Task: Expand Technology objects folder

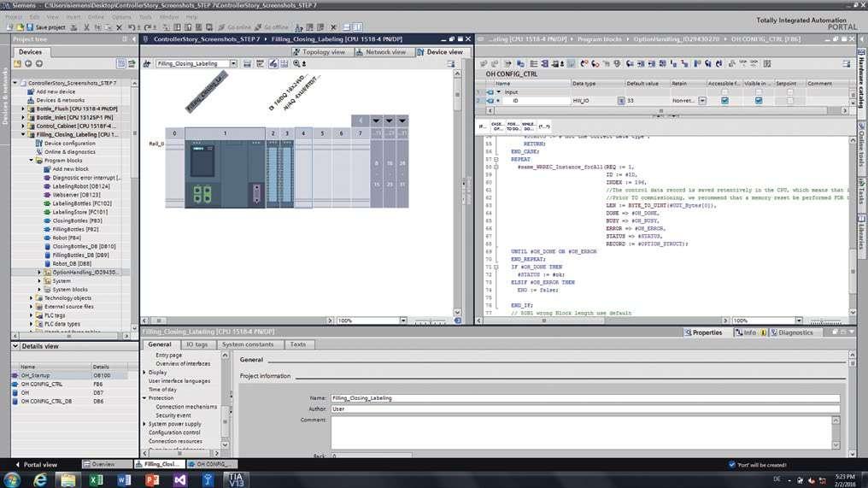Action: tap(31, 298)
